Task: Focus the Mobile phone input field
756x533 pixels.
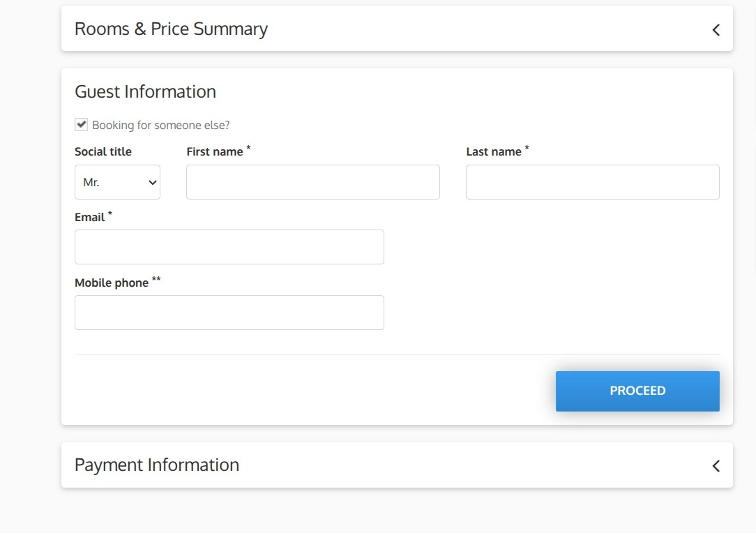Action: point(229,313)
